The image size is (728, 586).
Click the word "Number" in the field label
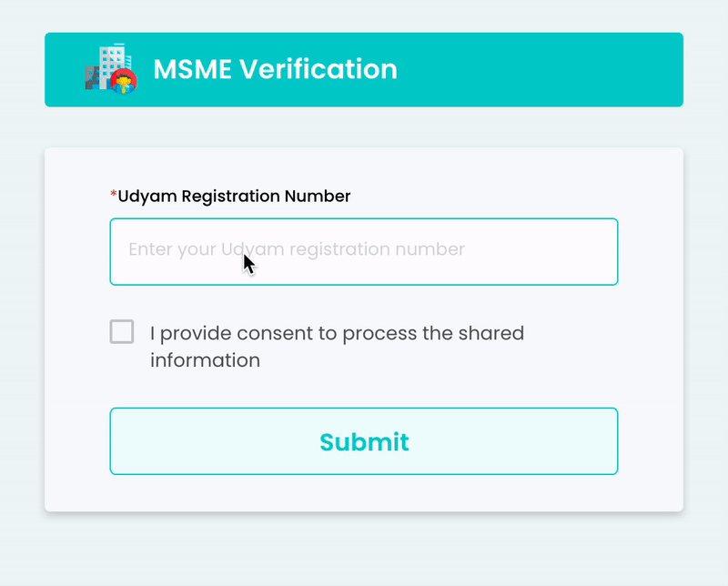click(x=318, y=196)
